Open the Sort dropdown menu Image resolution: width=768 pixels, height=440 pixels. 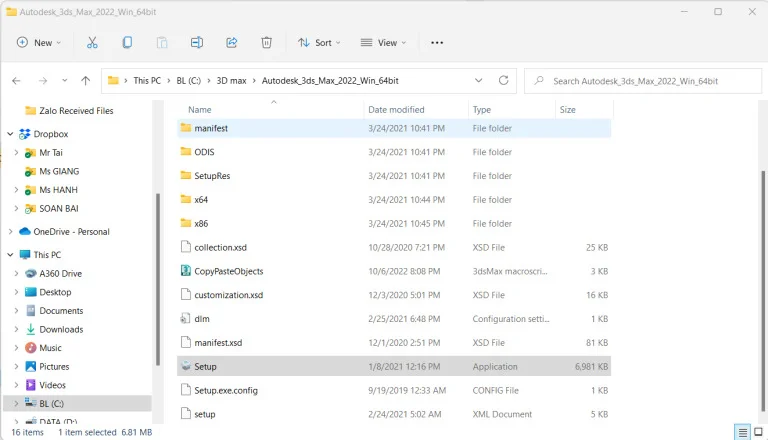point(319,43)
